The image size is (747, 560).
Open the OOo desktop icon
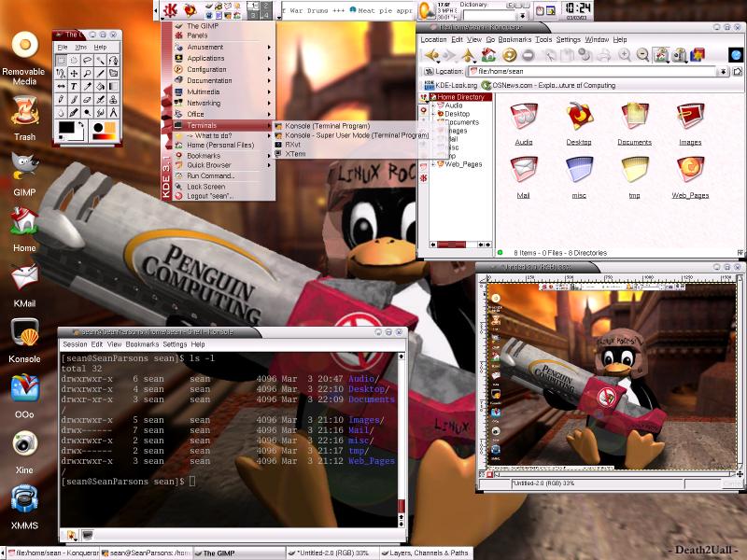point(24,387)
